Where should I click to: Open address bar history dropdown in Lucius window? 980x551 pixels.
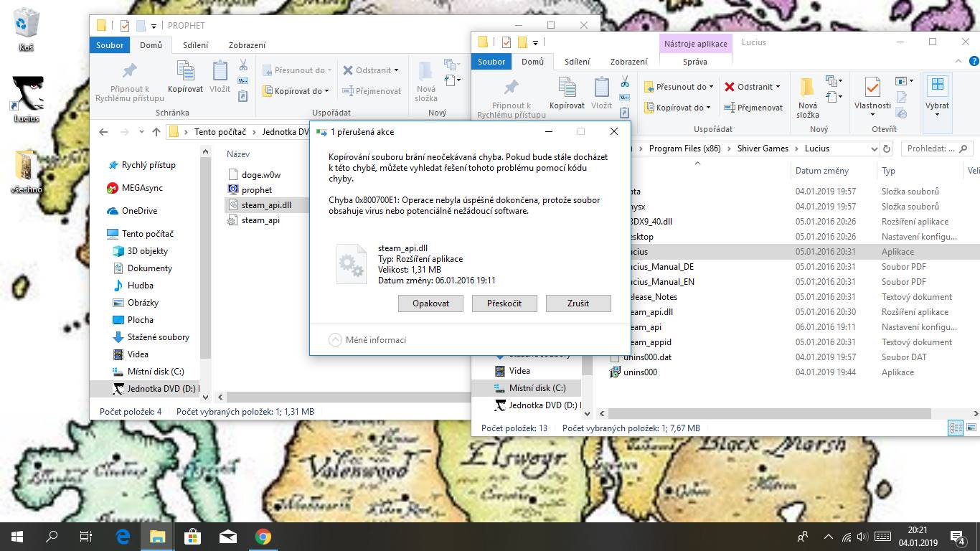click(874, 149)
